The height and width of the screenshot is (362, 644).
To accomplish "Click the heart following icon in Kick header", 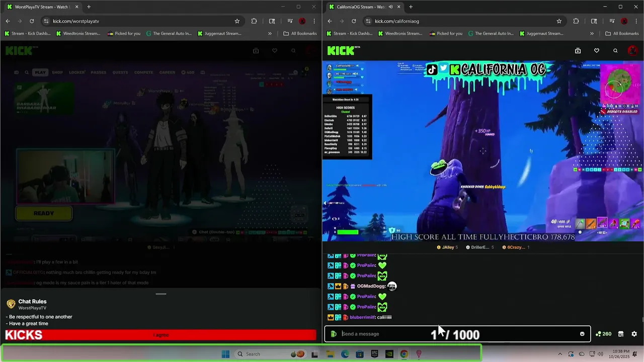I will click(x=596, y=51).
